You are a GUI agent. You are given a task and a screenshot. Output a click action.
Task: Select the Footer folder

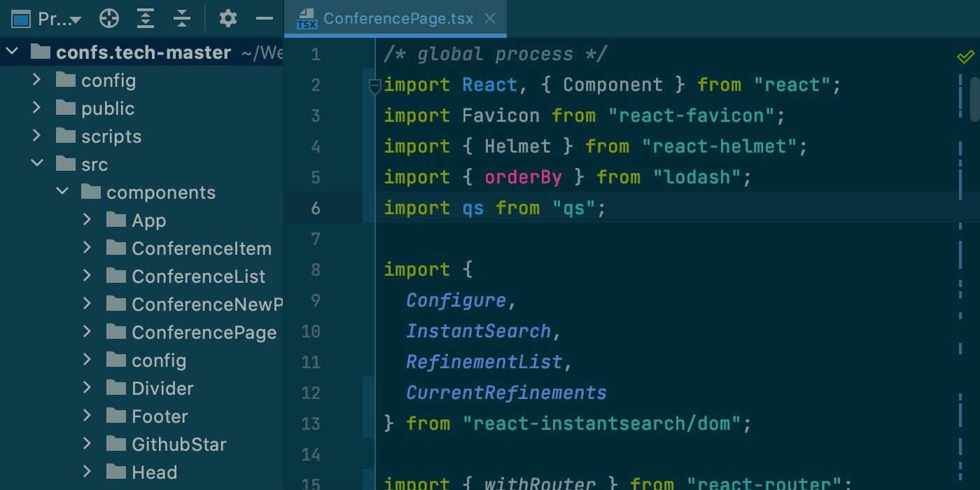click(141, 416)
